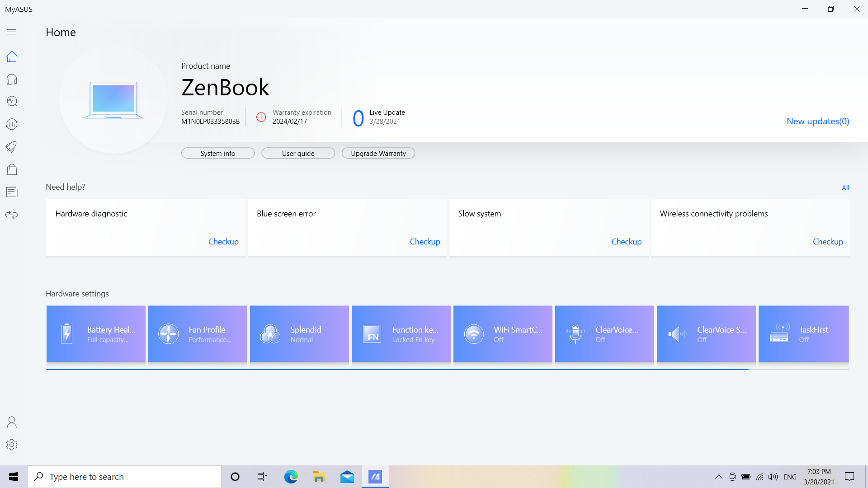Open the ClearVoice Speaker tile
This screenshot has width=868, height=488.
[x=706, y=334]
